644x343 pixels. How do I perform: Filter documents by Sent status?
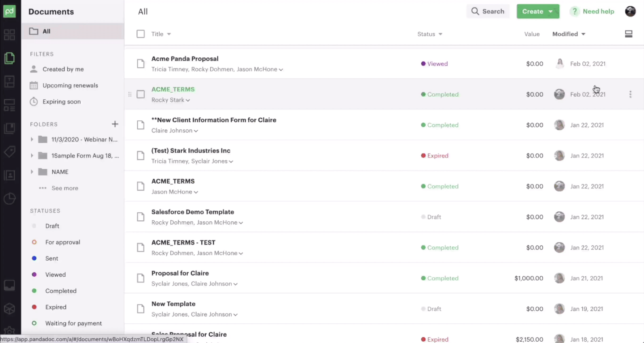51,258
